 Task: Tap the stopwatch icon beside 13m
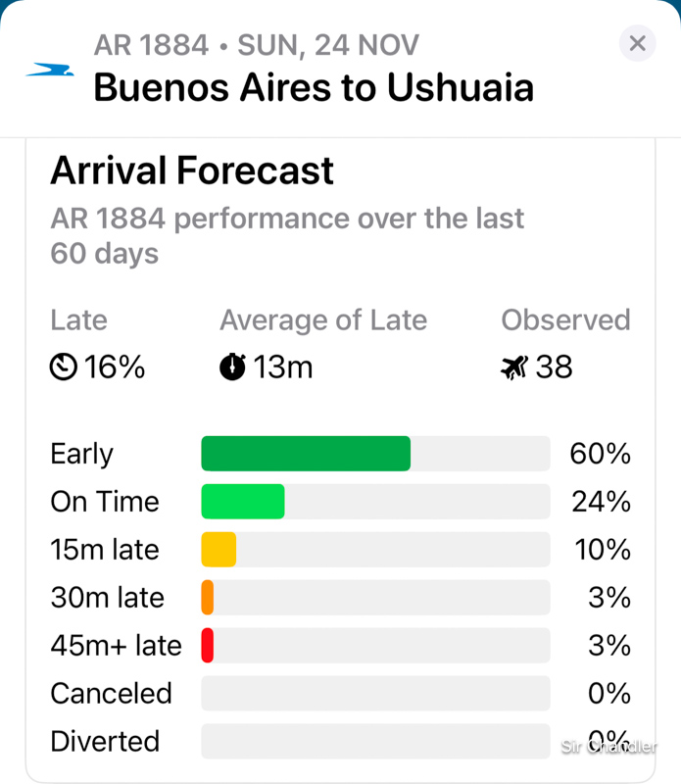tap(232, 367)
